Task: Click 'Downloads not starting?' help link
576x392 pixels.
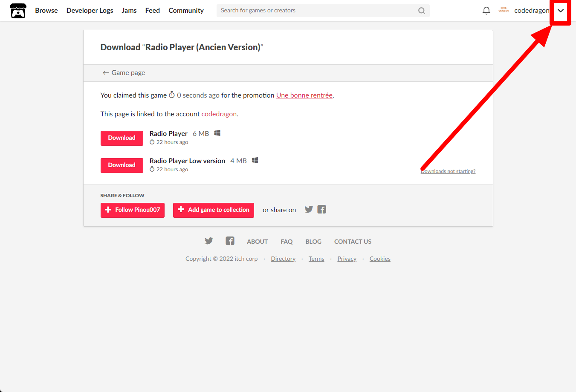Action: pos(448,171)
